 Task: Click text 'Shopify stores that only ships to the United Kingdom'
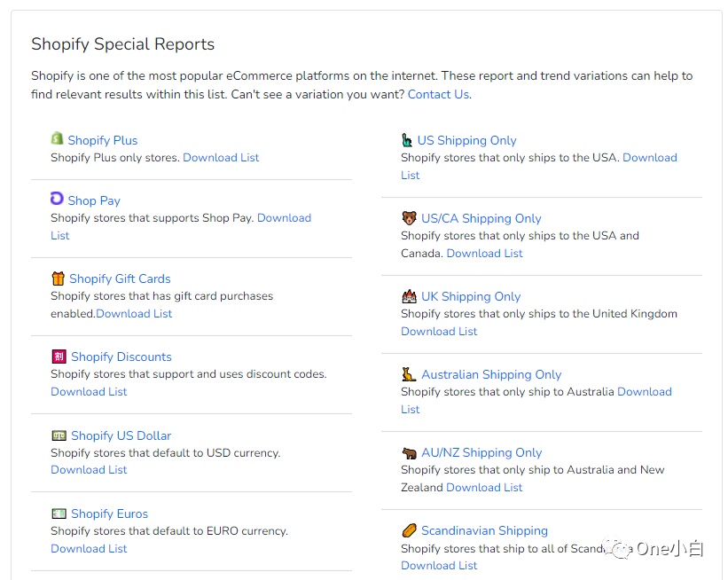539,313
